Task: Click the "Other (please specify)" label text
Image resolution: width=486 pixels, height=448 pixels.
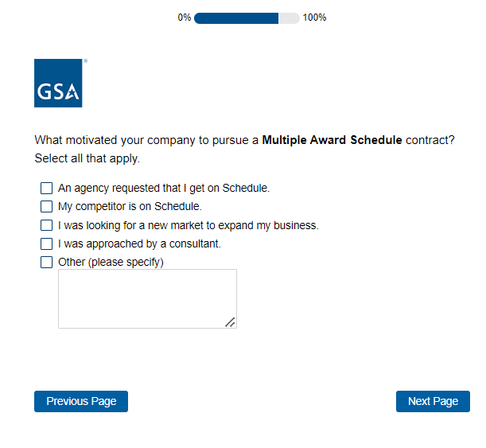Action: click(111, 262)
